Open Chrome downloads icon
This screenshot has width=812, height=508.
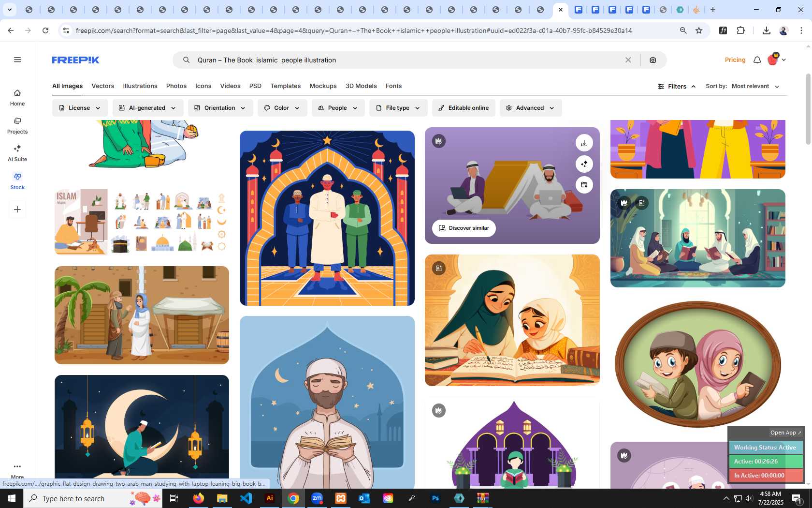tap(766, 30)
